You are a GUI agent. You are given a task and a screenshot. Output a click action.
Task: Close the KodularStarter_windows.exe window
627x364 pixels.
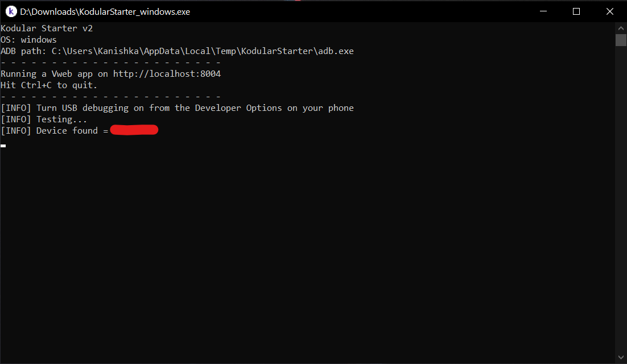coord(609,11)
